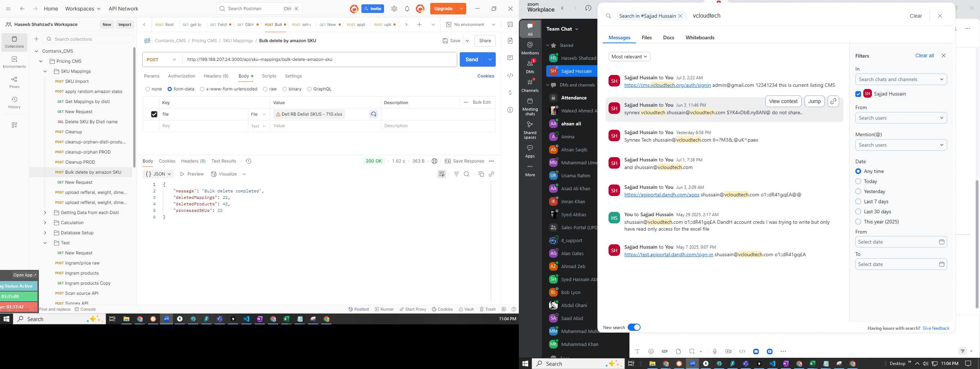The image size is (980, 369).
Task: Copy link icon on highlighted Zoom message
Action: [x=833, y=101]
